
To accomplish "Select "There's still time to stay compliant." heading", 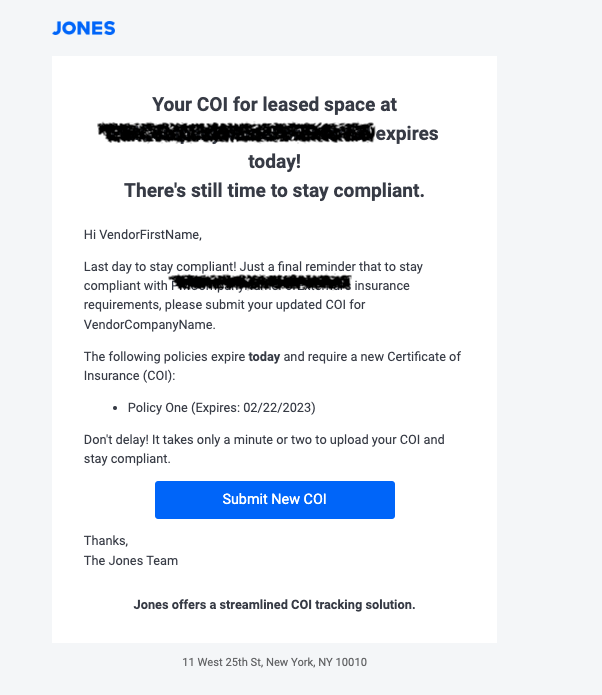I will click(x=274, y=191).
